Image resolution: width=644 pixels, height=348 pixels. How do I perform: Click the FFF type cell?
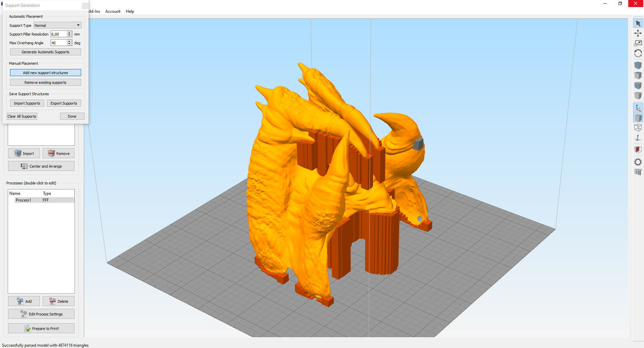coord(46,200)
